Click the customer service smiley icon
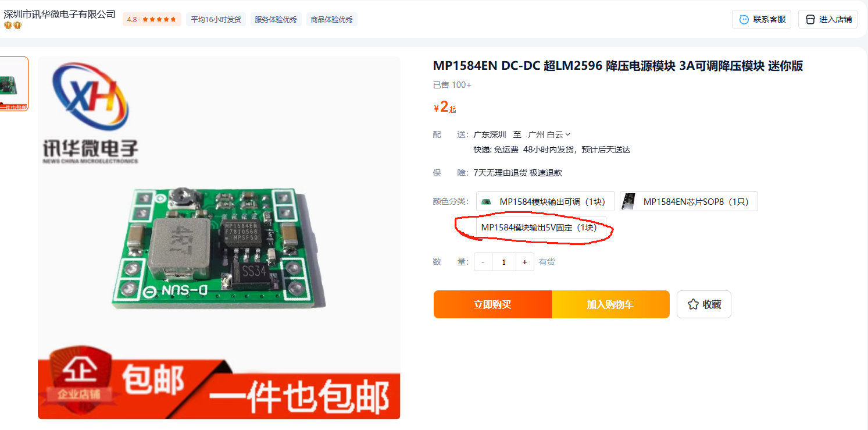 744,19
